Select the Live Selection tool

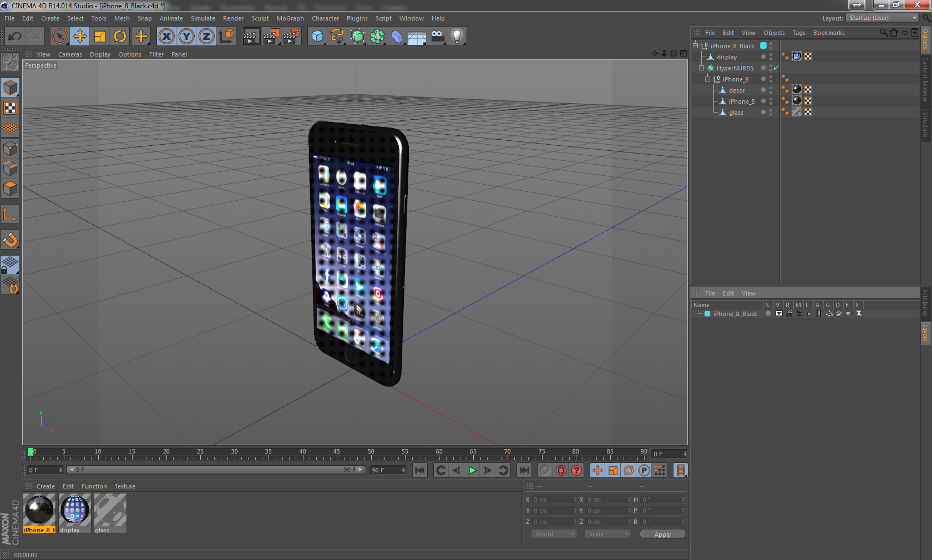pos(60,37)
